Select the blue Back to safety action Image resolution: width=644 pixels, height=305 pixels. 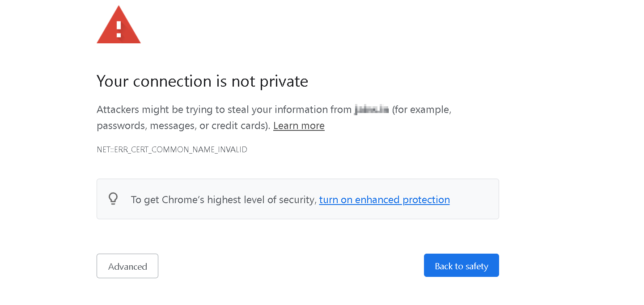[461, 265]
